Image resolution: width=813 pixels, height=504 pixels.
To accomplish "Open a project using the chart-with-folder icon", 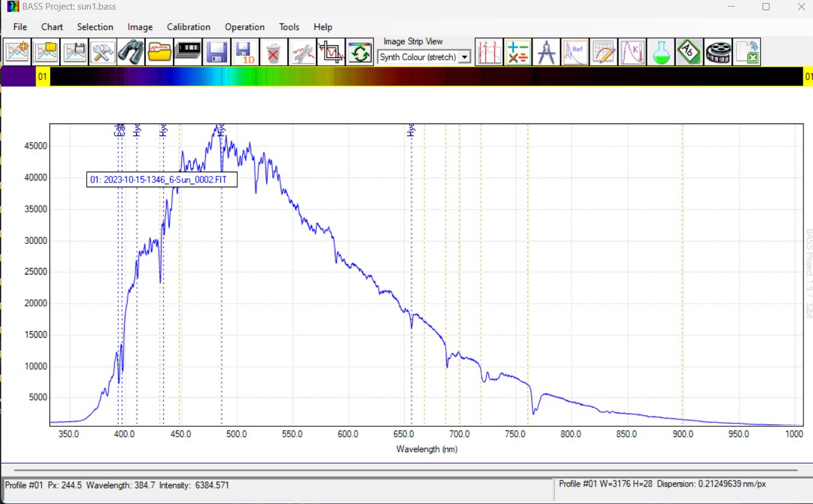I will coord(46,52).
